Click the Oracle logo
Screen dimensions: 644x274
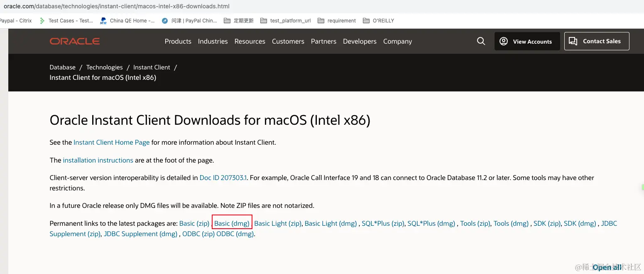[75, 41]
